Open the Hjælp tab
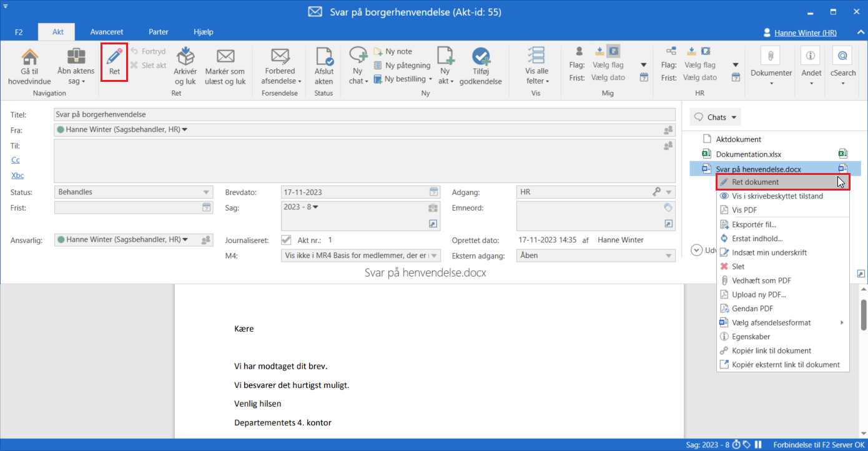Screen dimensions: 868x451 point(204,32)
